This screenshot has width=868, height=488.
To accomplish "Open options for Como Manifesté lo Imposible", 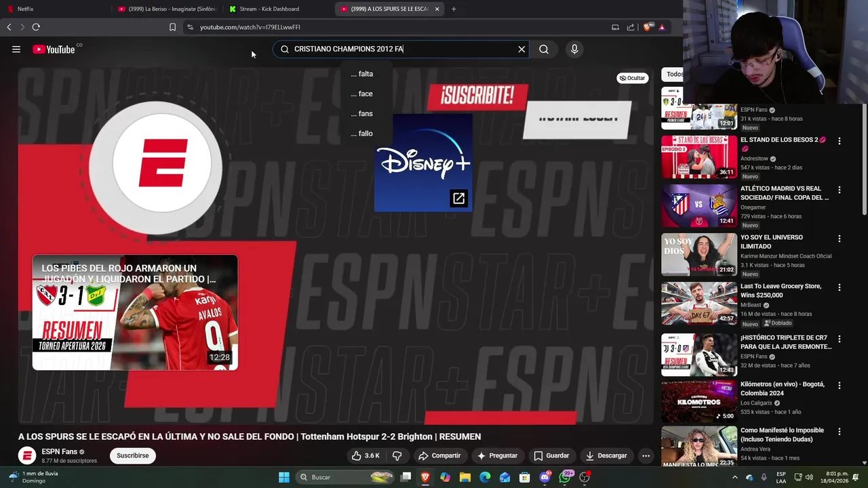I will click(840, 431).
